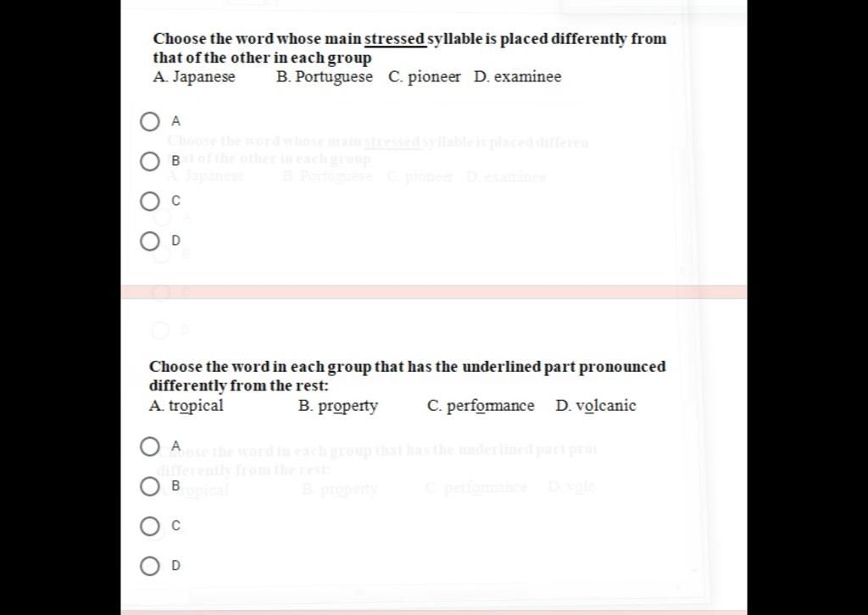This screenshot has height=615, width=868.
Task: Click the word "pioneer" in the first question
Action: click(434, 77)
